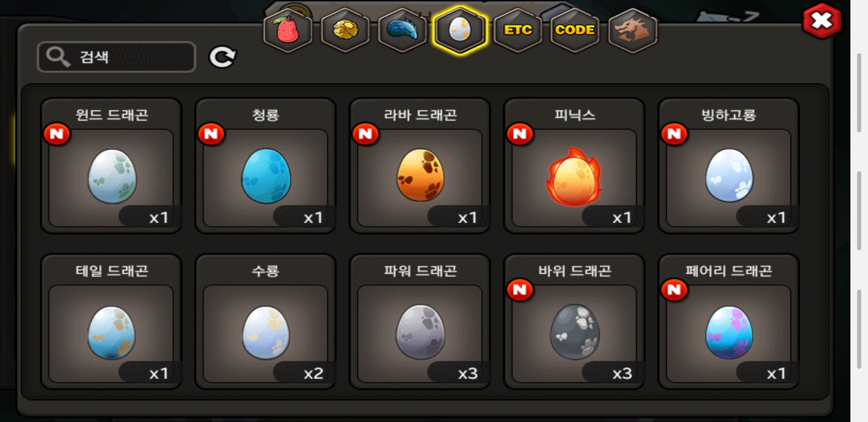Select the 페어리 드래곤 purple-spotted egg

click(729, 322)
